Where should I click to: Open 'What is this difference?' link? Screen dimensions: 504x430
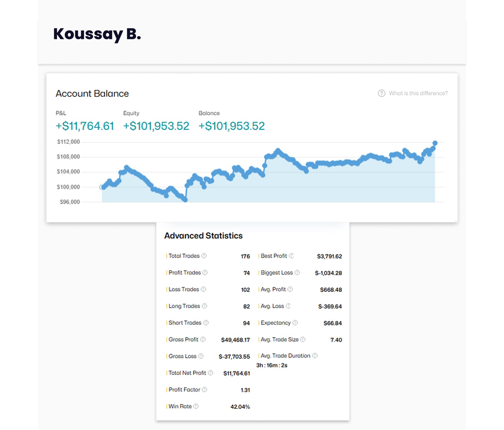(x=418, y=93)
